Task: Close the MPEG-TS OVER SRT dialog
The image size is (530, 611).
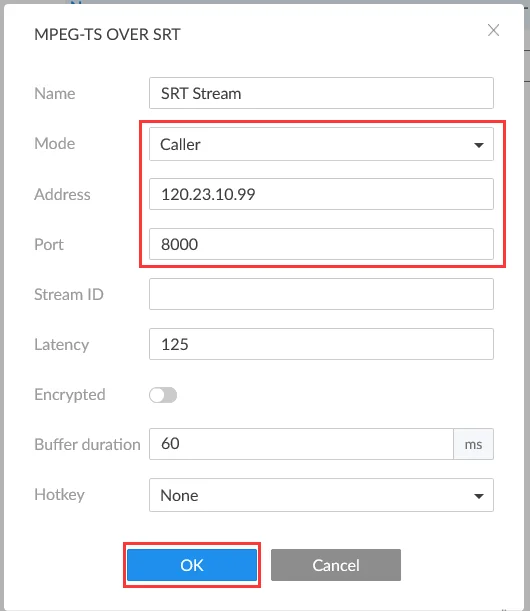Action: point(493,30)
